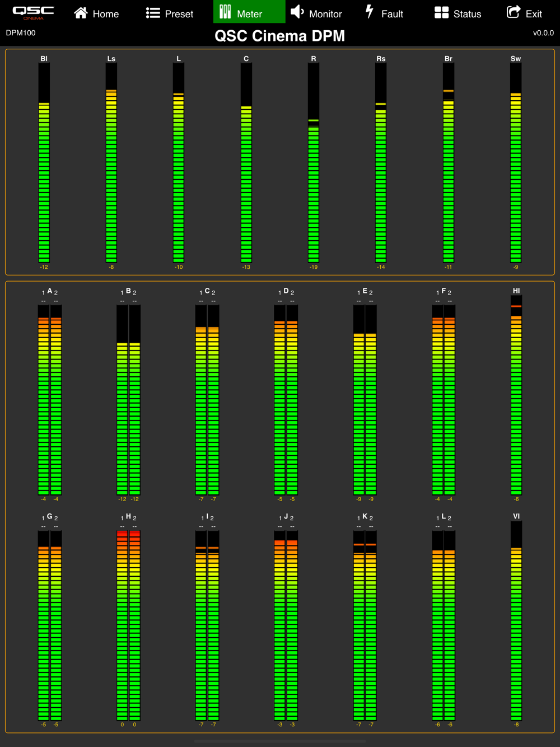The width and height of the screenshot is (560, 747).
Task: Click the Meter bars icon
Action: coord(225,12)
